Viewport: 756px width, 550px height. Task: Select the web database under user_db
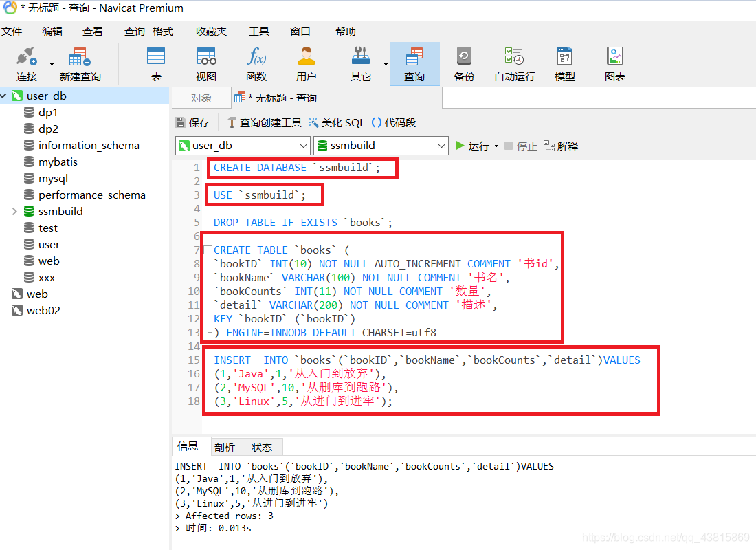(x=41, y=261)
